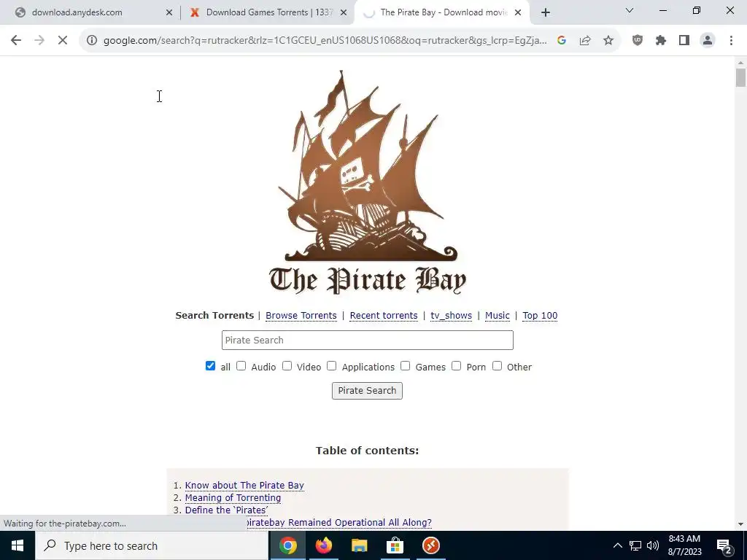
Task: Focus the Pirate Search text field
Action: 368,340
